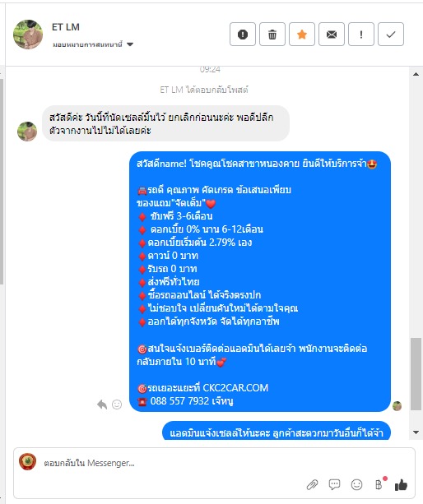
Task: Send a thumbs-up like
Action: tap(401, 484)
